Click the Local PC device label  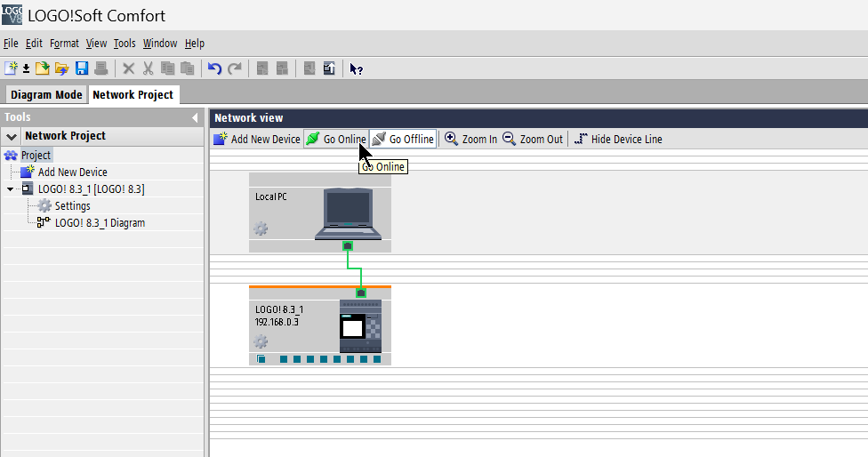point(271,196)
